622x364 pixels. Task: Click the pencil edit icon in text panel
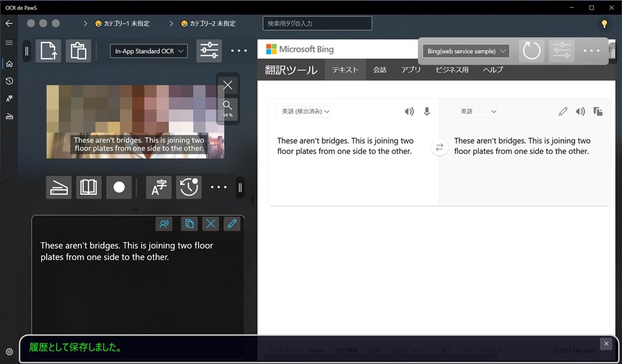point(231,224)
